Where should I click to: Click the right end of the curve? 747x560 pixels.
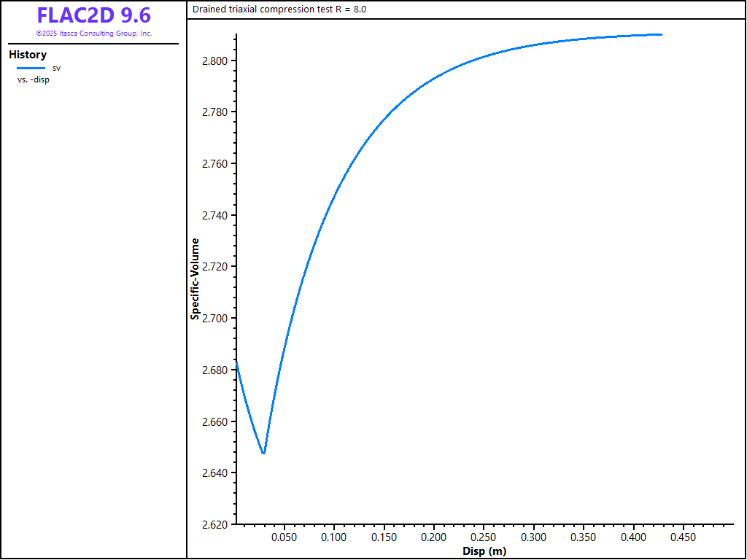coord(662,34)
